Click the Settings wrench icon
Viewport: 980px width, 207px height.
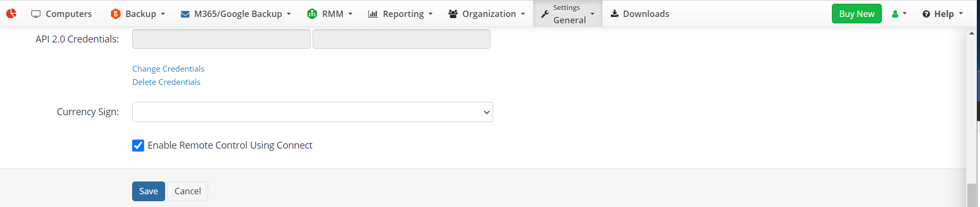click(x=545, y=14)
